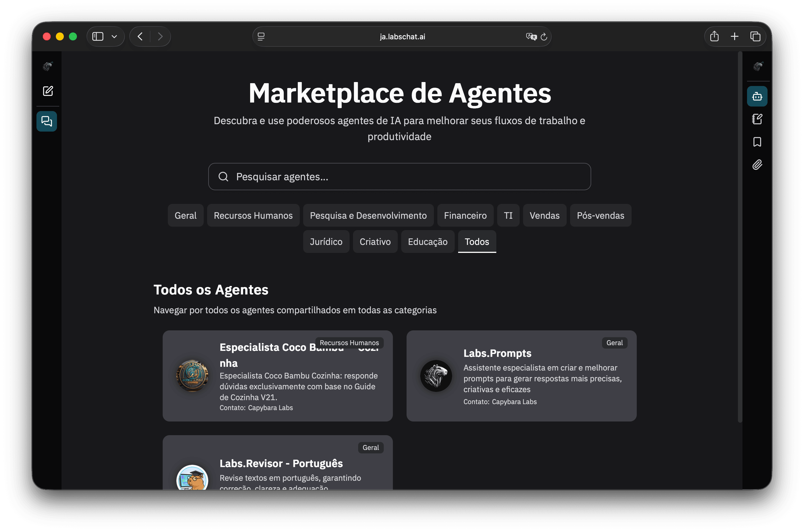Click the Todos os Agentes section heading
Image resolution: width=804 pixels, height=532 pixels.
point(211,290)
